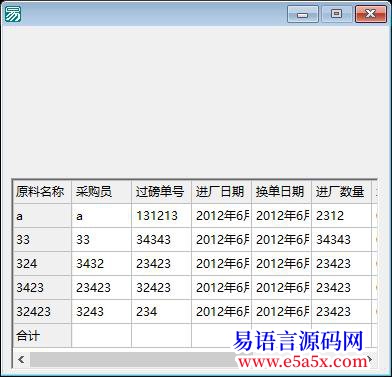Select the 34343 cell under 过磅单号
392x377 pixels.
point(161,240)
